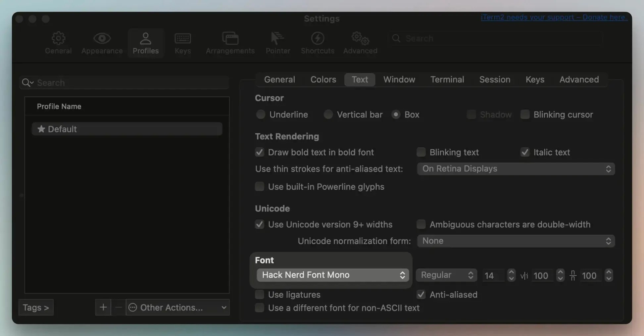Select the Profiles pane icon

coord(146,43)
